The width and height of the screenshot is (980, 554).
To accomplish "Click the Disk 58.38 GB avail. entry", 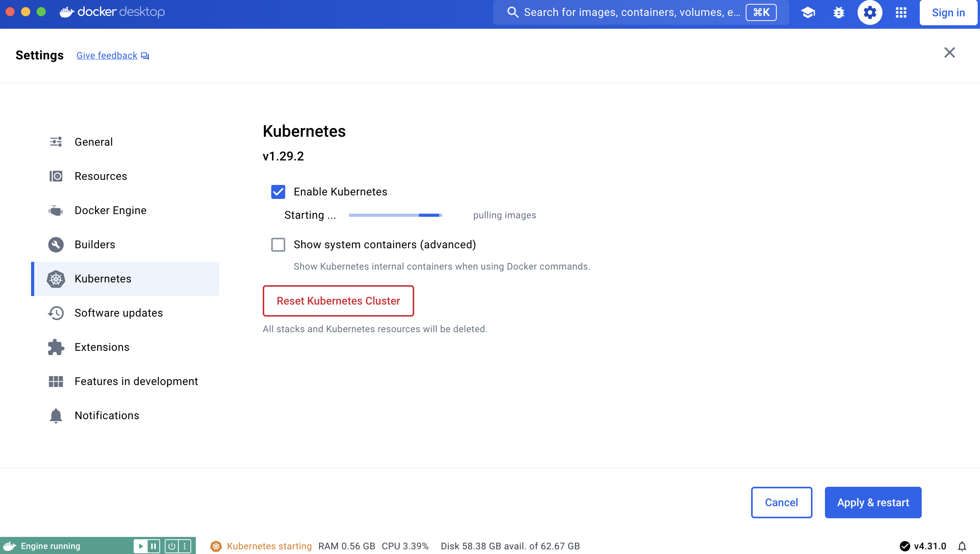I will 510,546.
